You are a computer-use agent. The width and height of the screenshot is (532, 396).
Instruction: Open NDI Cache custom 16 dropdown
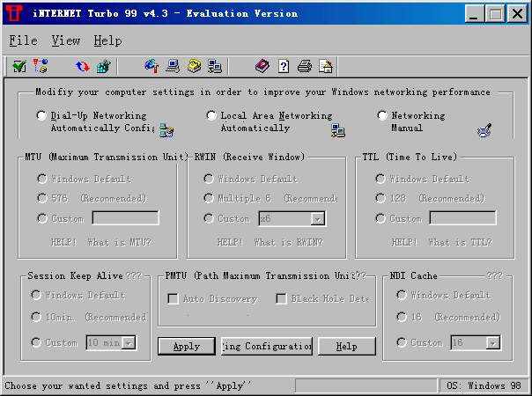pos(492,343)
